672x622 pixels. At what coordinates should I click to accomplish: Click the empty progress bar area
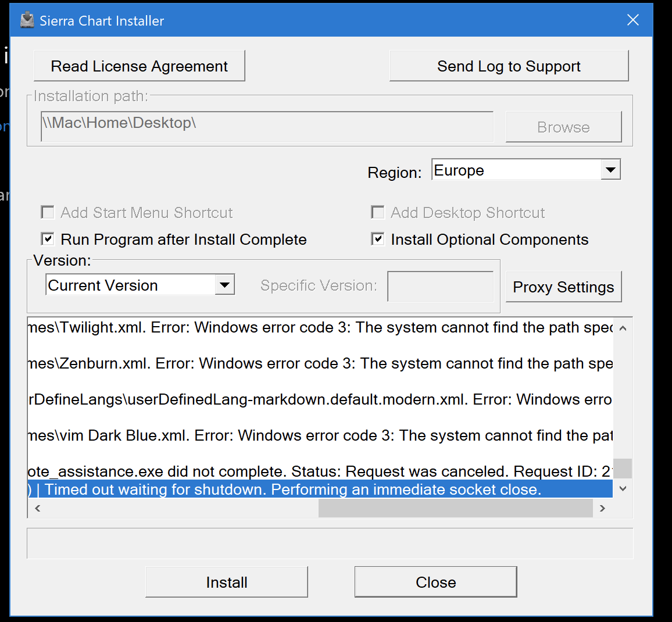pyautogui.click(x=330, y=544)
